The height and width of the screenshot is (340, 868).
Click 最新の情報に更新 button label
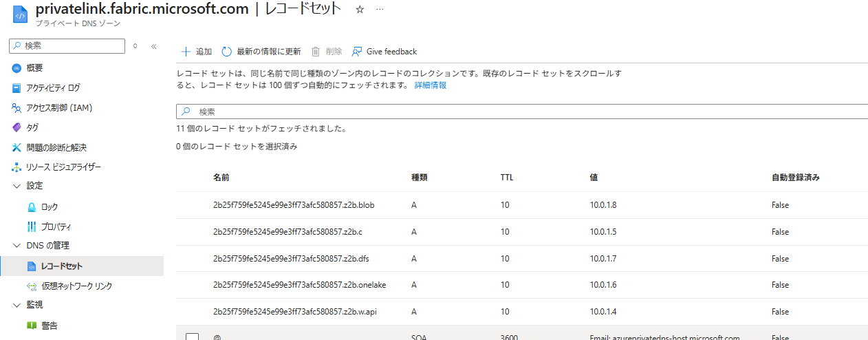(x=269, y=52)
